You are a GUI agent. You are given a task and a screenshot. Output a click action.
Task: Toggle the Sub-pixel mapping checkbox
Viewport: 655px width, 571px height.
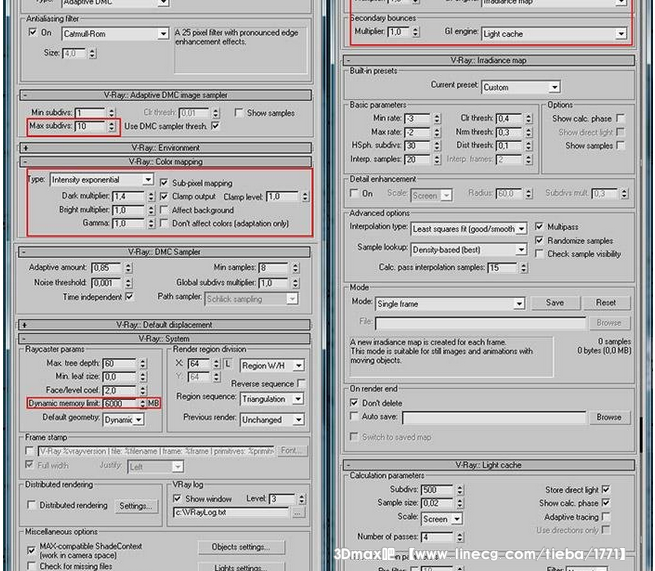[x=164, y=183]
